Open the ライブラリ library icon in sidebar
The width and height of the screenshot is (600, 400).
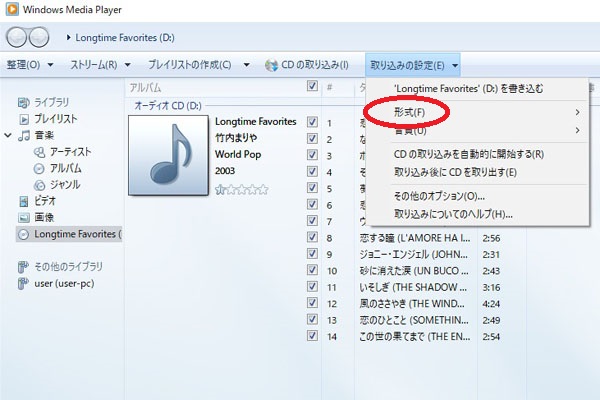[25, 103]
